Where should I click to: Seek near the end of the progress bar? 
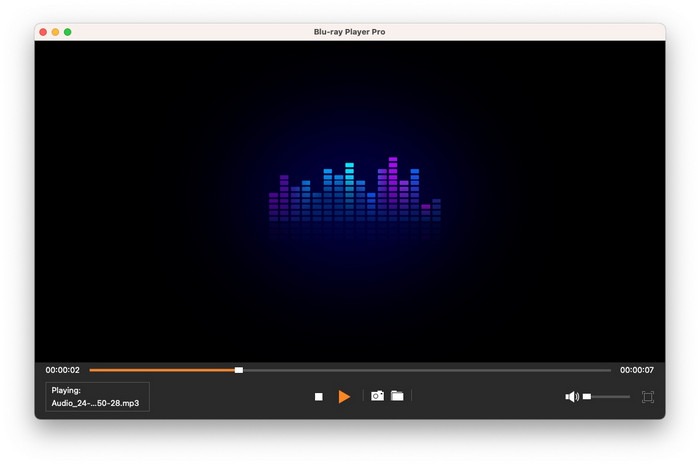[600, 370]
